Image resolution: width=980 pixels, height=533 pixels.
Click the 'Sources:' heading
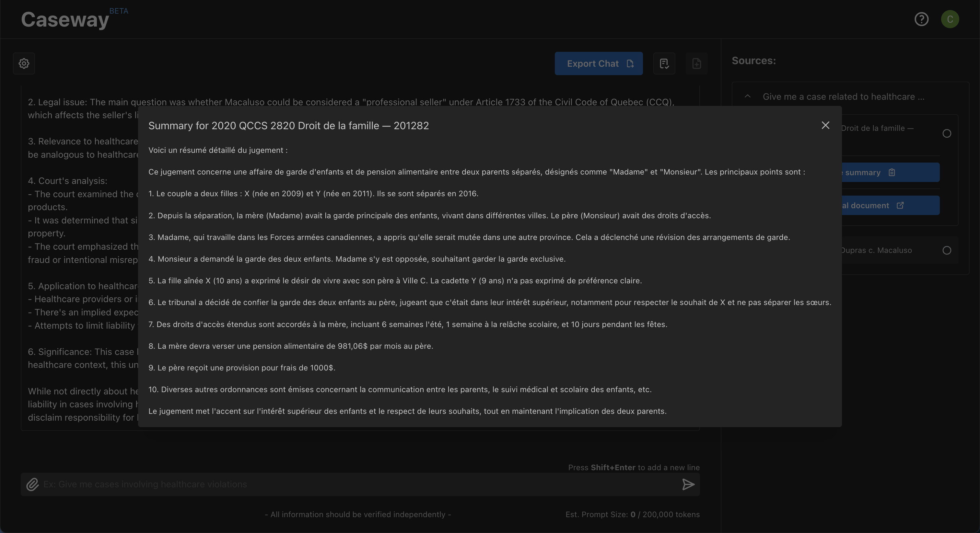coord(753,61)
